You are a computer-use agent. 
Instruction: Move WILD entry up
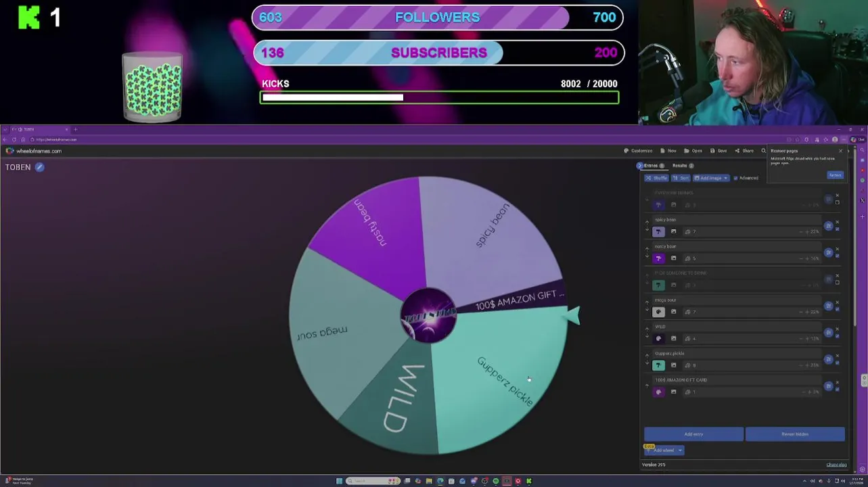[x=647, y=329]
